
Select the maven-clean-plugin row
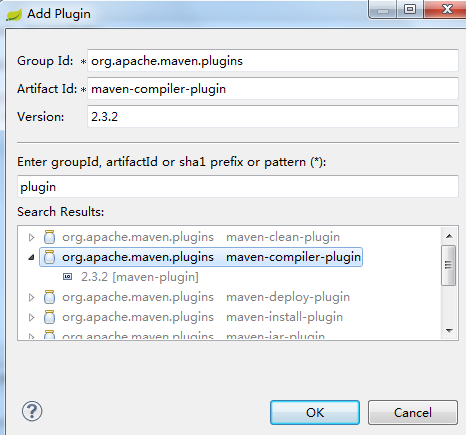point(201,237)
